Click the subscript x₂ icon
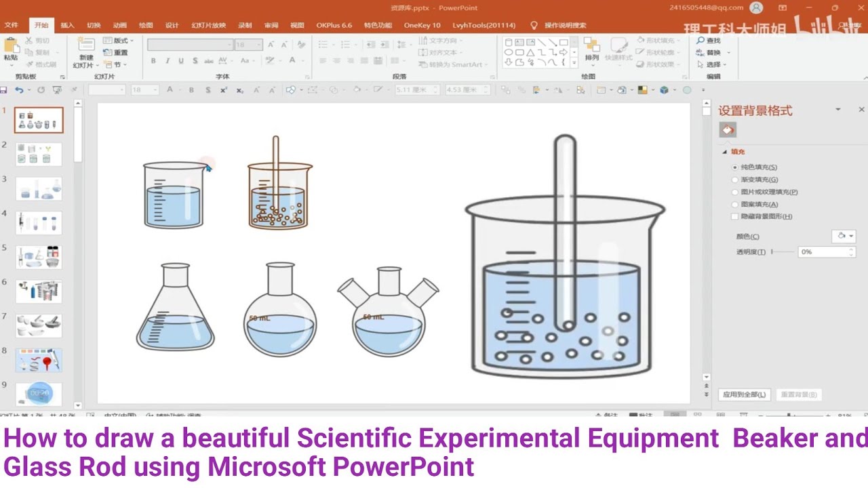Image resolution: width=868 pixels, height=488 pixels. coord(239,90)
